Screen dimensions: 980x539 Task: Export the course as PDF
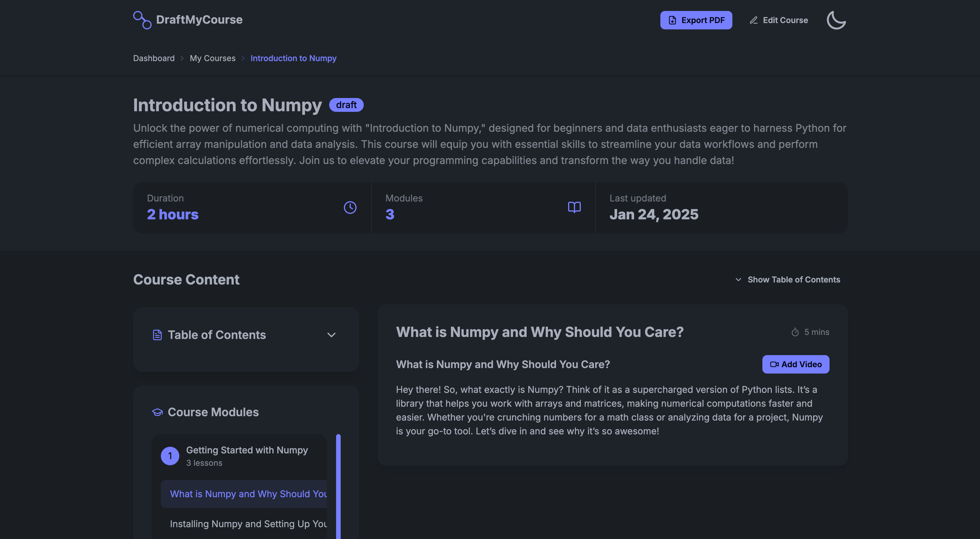(x=696, y=20)
